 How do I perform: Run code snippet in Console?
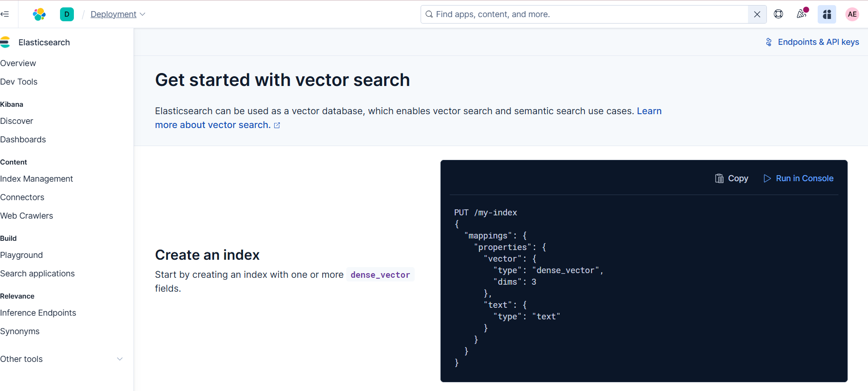coord(799,178)
